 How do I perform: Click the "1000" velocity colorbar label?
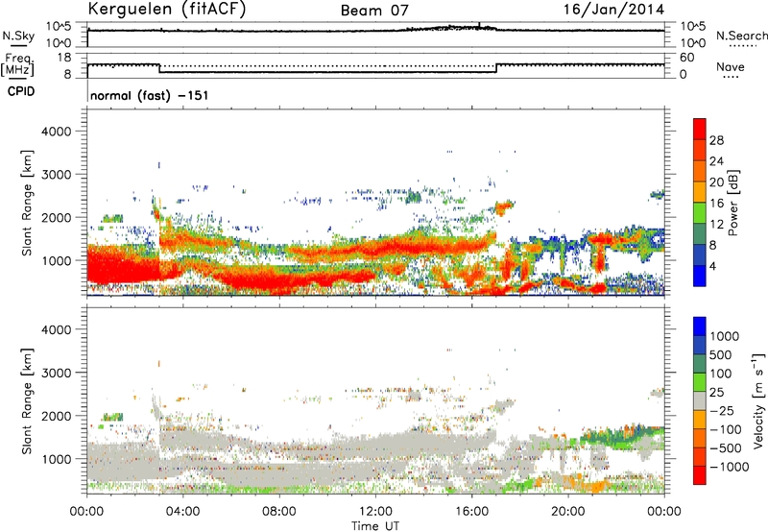[x=725, y=336]
